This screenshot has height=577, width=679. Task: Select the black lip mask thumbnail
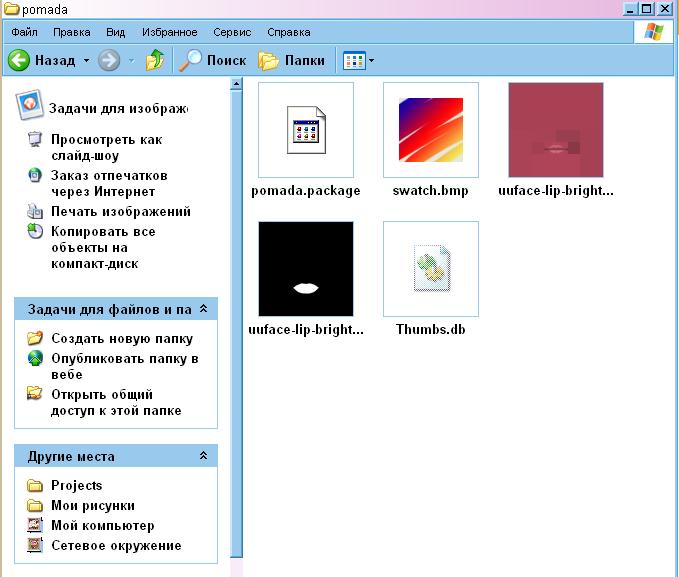[x=306, y=269]
